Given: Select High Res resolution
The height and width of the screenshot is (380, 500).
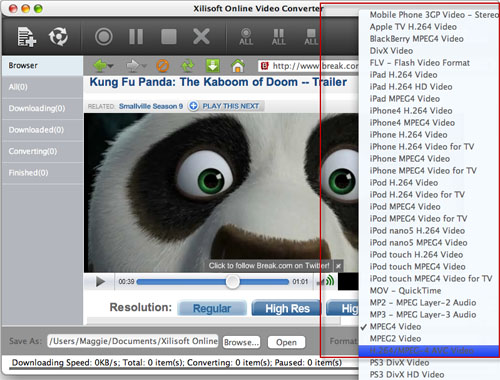Looking at the screenshot, I should (x=287, y=308).
